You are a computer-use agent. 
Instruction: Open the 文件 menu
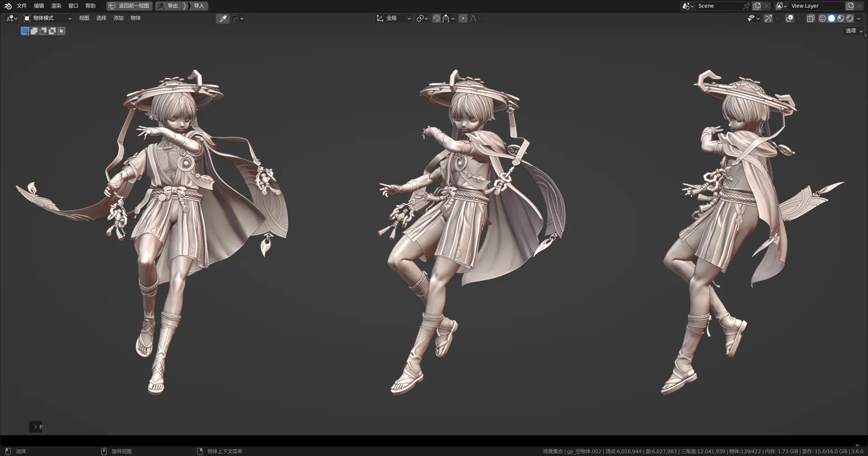coord(21,6)
